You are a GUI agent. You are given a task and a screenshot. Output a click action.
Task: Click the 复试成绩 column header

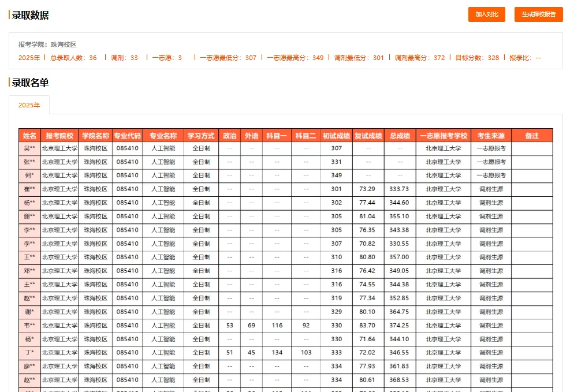click(368, 136)
